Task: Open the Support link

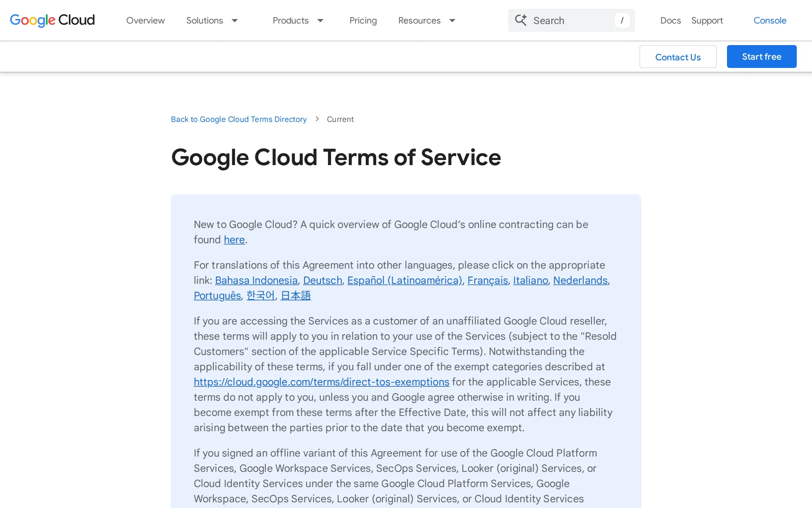Action: (707, 21)
